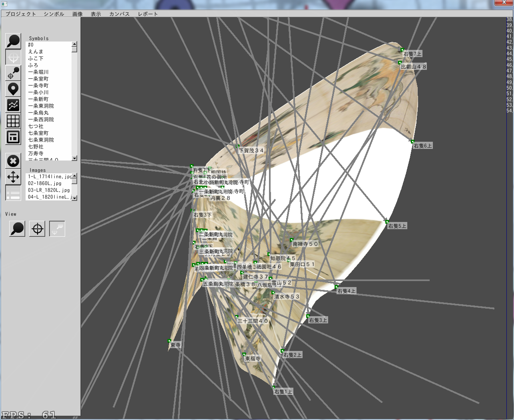514x420 pixels.
Task: Click Images list scrollbar down arrow
Action: point(74,198)
